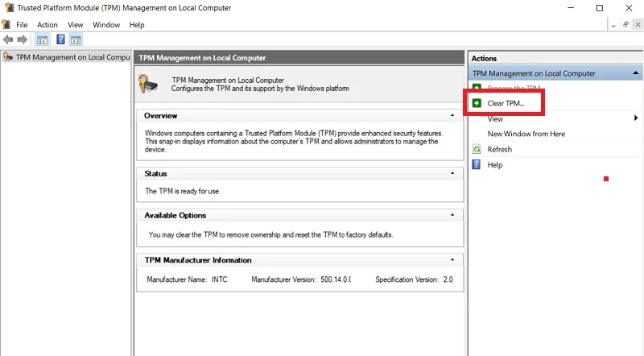The width and height of the screenshot is (644, 356).
Task: Open the Window menu
Action: [106, 25]
